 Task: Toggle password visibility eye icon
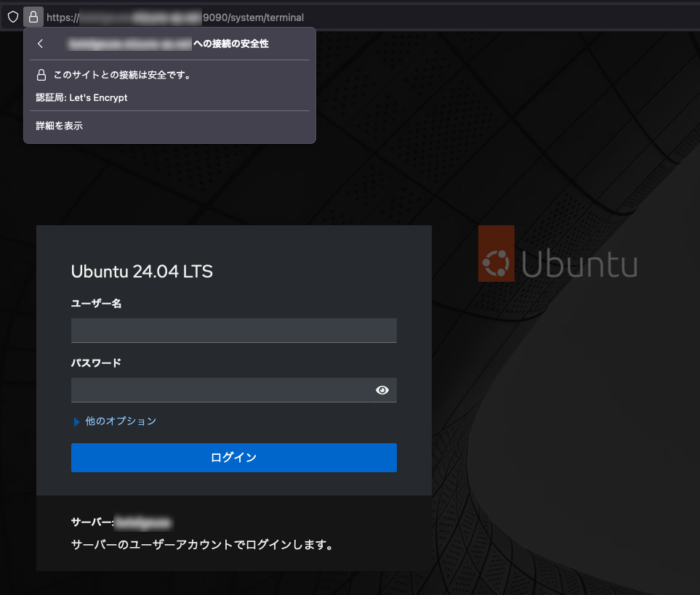(382, 390)
